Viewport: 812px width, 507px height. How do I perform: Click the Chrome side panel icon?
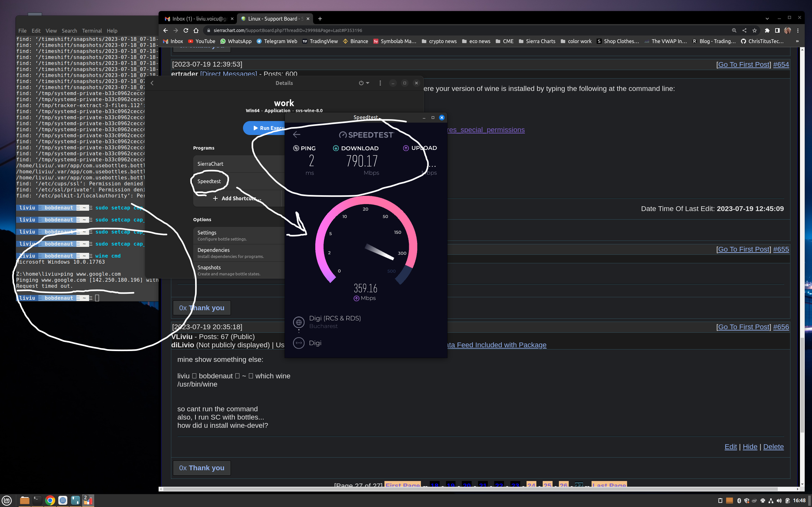point(777,30)
